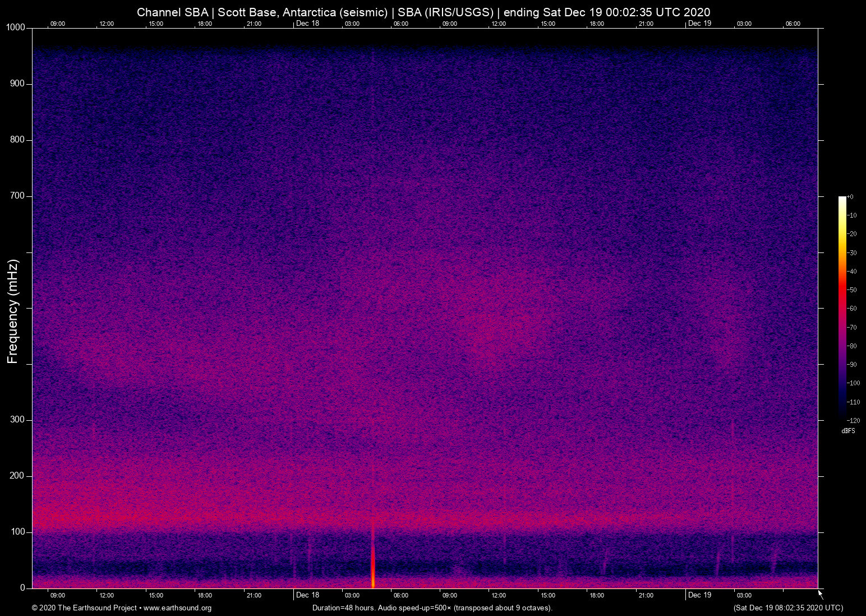866x616 pixels.
Task: Click the dBFS unit label under color scale
Action: (848, 431)
